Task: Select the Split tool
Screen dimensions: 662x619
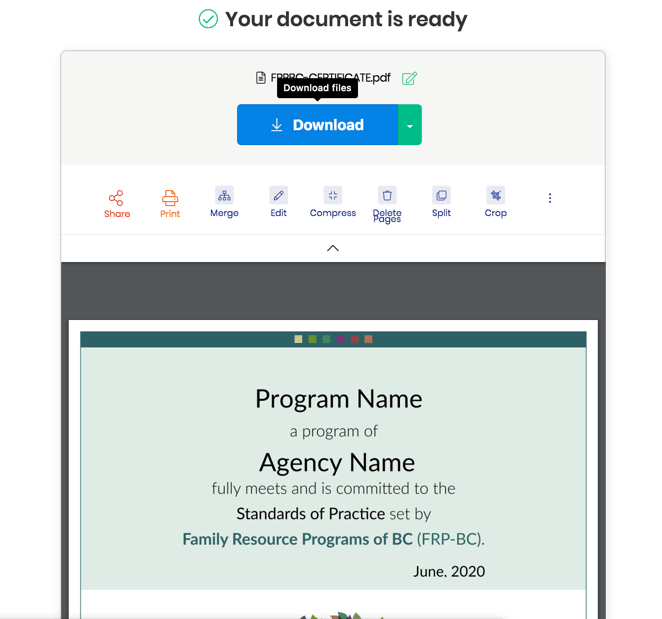Action: [441, 196]
